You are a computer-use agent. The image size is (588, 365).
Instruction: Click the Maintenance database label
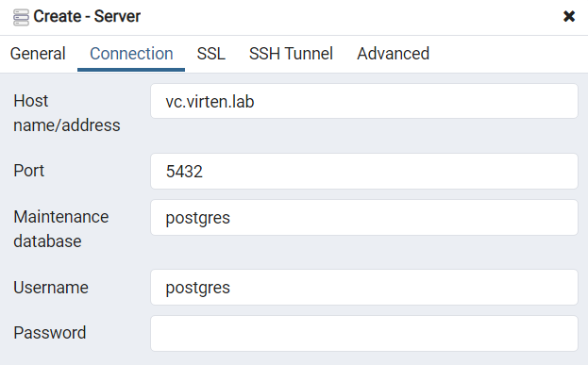pyautogui.click(x=61, y=229)
